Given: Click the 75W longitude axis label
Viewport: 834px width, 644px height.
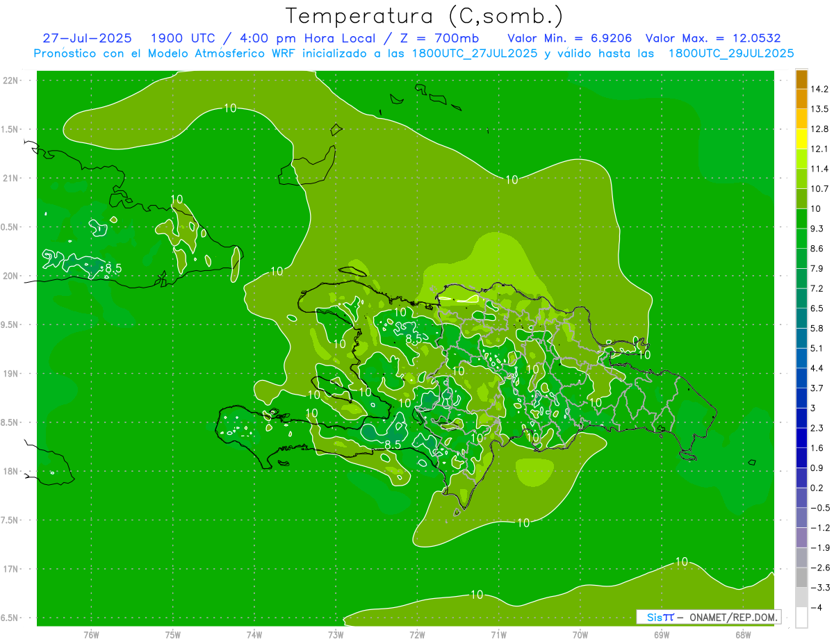Looking at the screenshot, I should click(173, 634).
